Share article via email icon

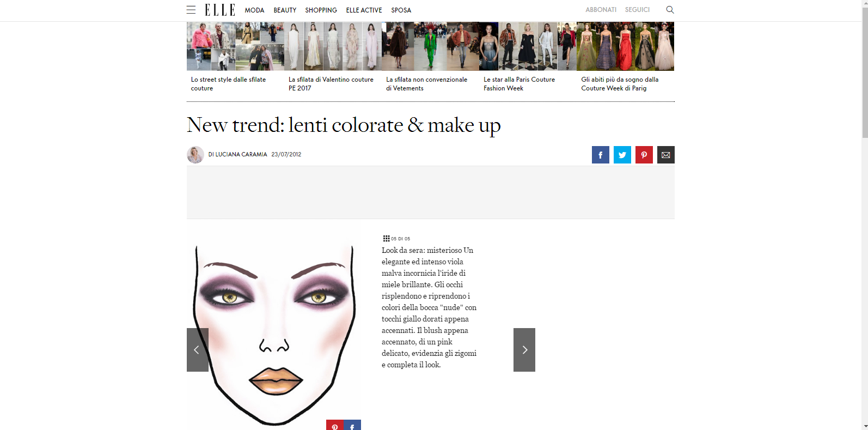coord(666,155)
